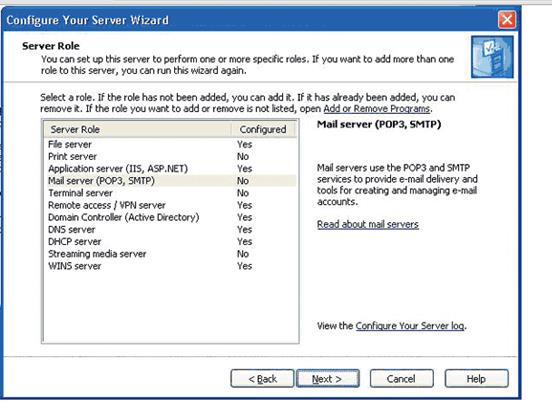
Task: Click the Yes value for Application server
Action: pos(244,169)
